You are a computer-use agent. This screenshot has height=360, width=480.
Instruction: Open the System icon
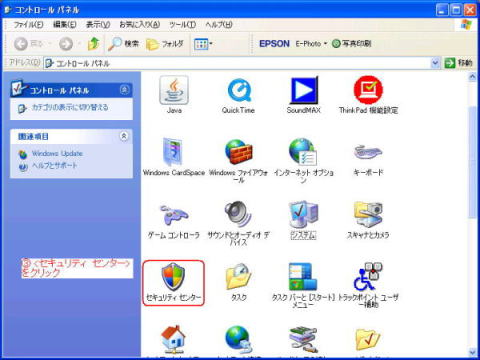click(x=303, y=214)
